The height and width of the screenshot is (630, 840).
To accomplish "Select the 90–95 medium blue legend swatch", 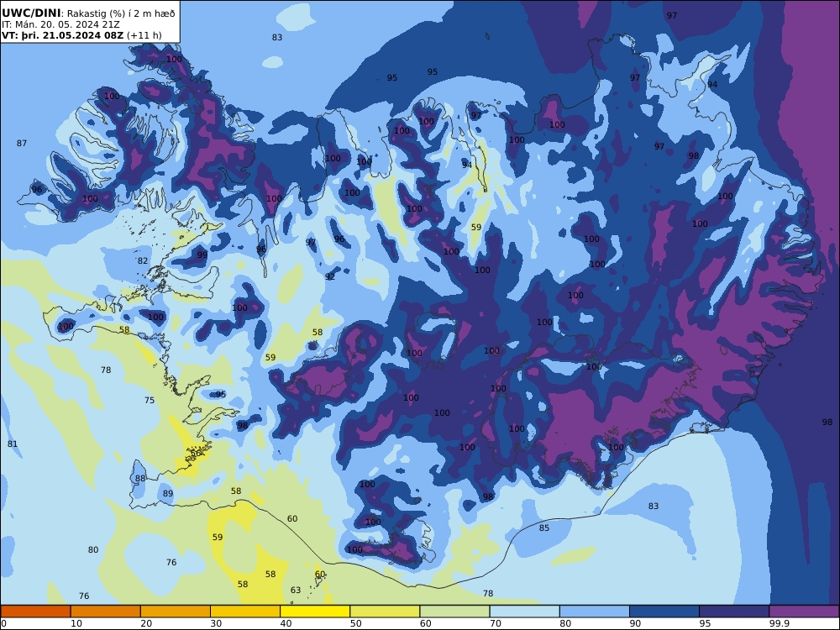I will tap(664, 612).
